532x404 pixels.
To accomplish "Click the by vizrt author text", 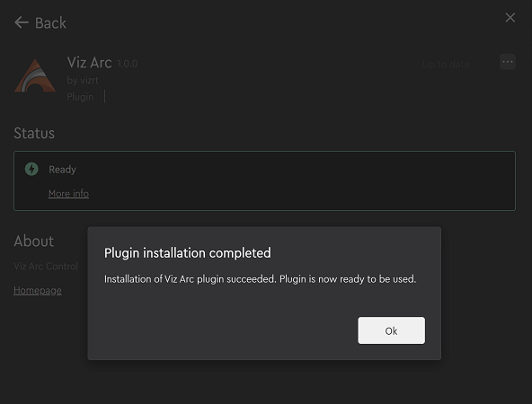I will coord(83,80).
